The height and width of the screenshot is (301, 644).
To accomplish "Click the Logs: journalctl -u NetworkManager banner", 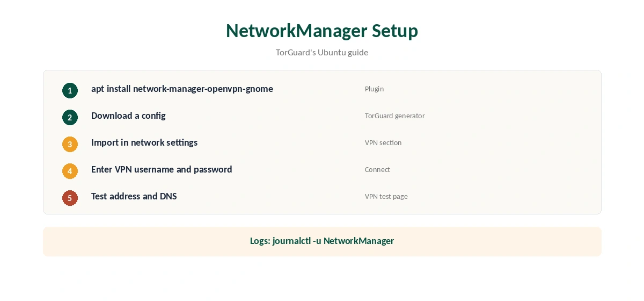I will coord(322,241).
